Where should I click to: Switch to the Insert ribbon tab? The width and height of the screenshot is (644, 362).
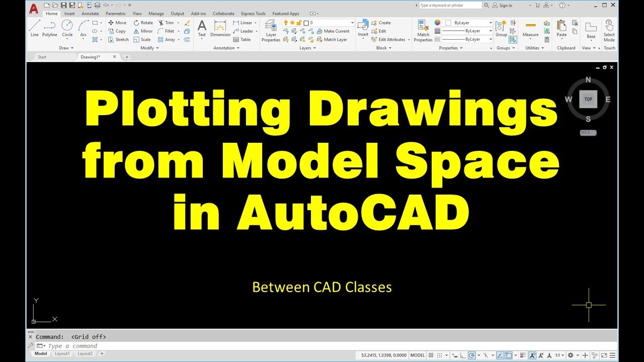69,14
